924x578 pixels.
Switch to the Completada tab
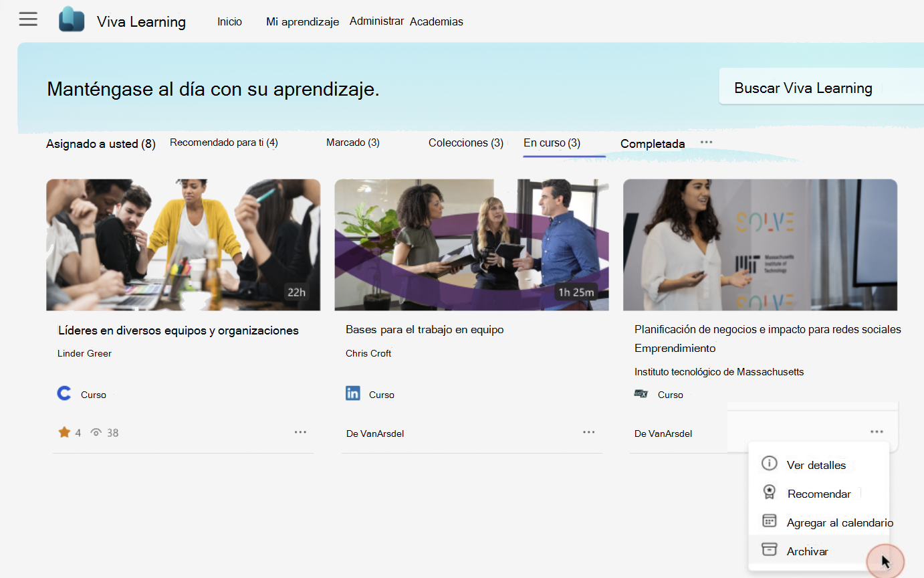coord(653,144)
